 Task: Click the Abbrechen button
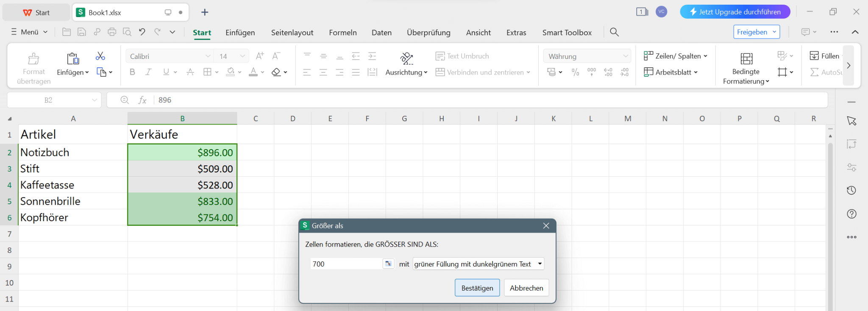click(x=526, y=288)
